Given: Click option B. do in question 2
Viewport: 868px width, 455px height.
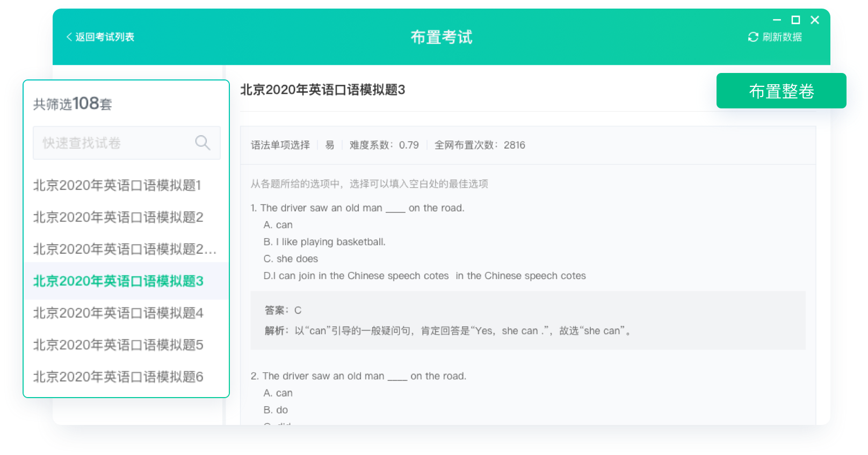Looking at the screenshot, I should [x=276, y=410].
